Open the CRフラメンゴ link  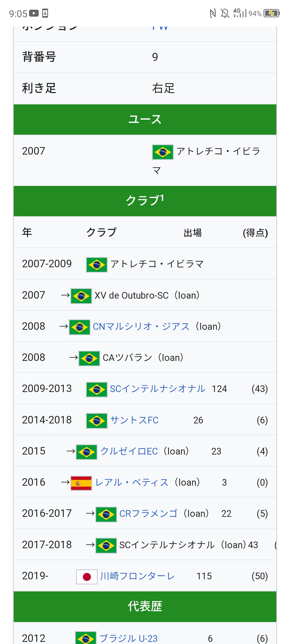(x=148, y=514)
